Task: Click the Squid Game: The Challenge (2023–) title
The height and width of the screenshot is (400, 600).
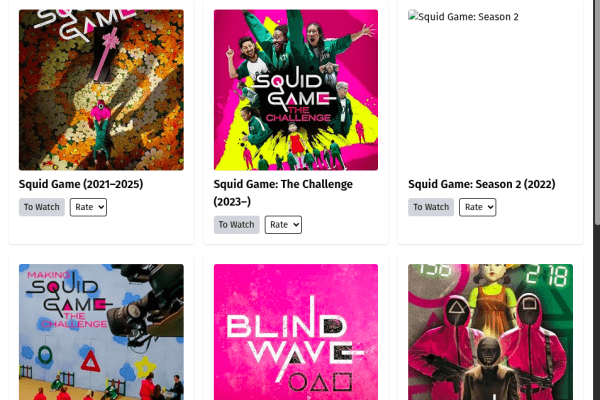Action: 283,193
